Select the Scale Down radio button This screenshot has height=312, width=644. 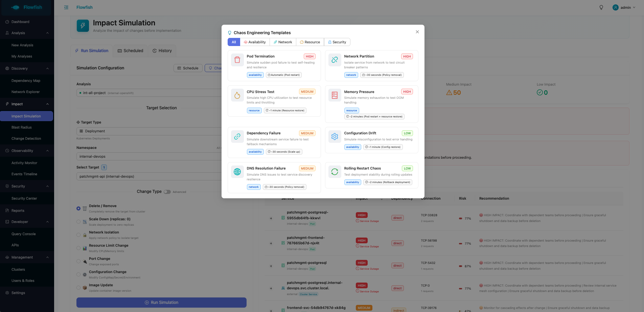pos(78,222)
